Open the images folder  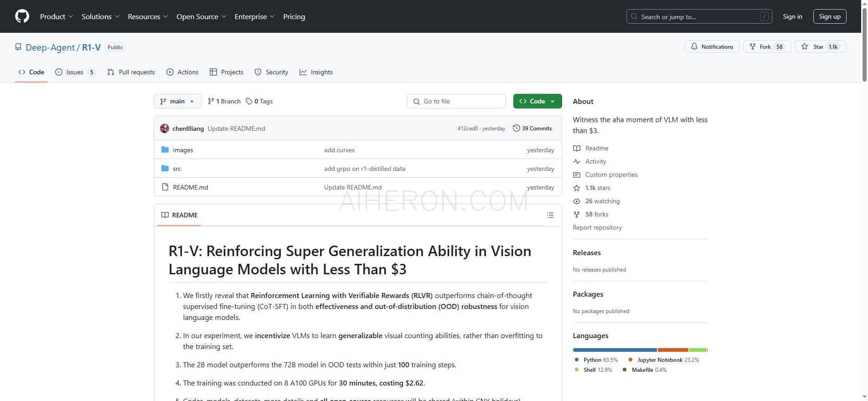pyautogui.click(x=183, y=150)
